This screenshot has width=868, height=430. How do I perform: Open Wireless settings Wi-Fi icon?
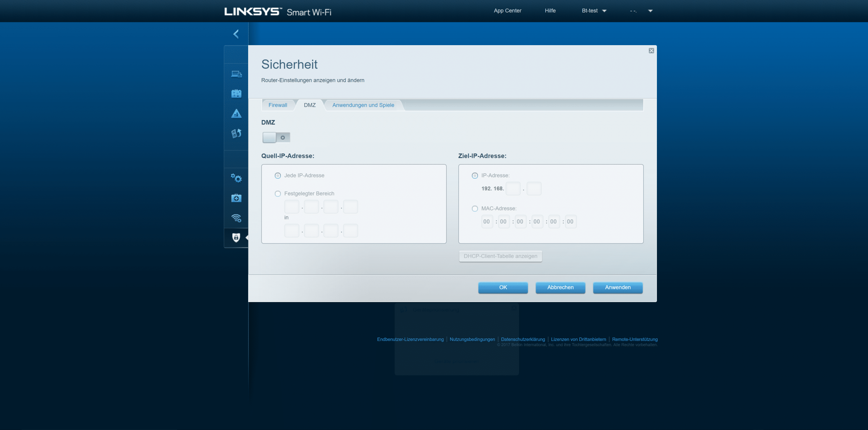click(x=236, y=218)
